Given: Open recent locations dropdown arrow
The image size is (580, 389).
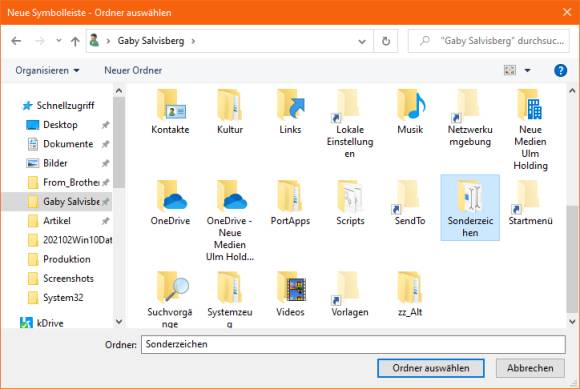Looking at the screenshot, I should pyautogui.click(x=58, y=40).
